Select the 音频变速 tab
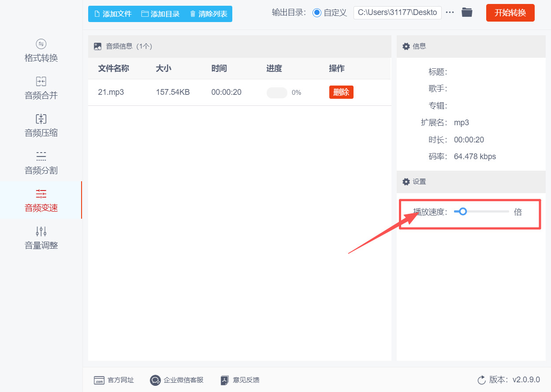 pyautogui.click(x=41, y=200)
